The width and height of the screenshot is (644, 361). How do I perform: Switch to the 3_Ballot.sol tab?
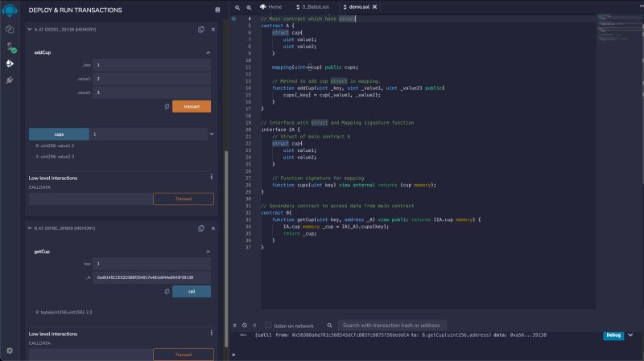click(313, 7)
